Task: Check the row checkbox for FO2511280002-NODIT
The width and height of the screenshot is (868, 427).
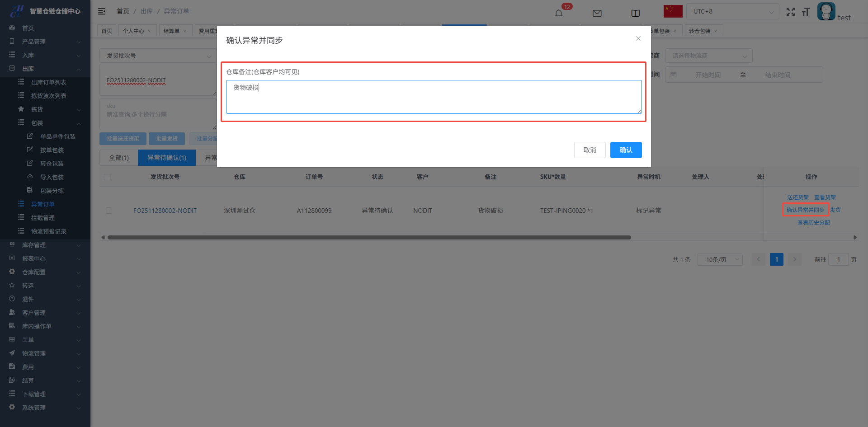Action: pyautogui.click(x=109, y=211)
